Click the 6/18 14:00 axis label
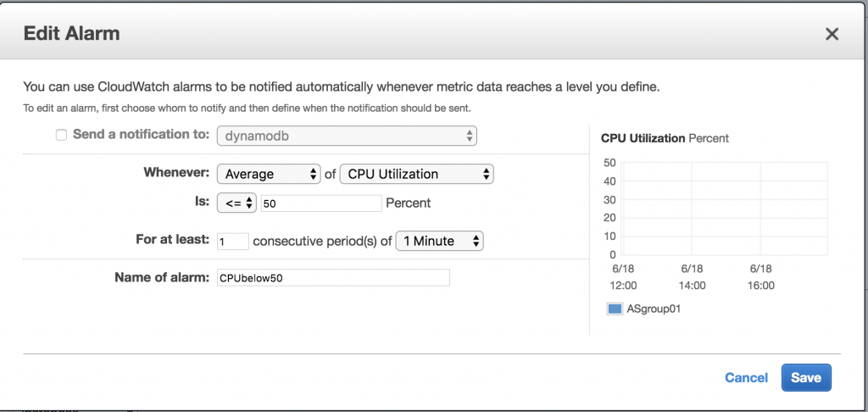 point(692,277)
